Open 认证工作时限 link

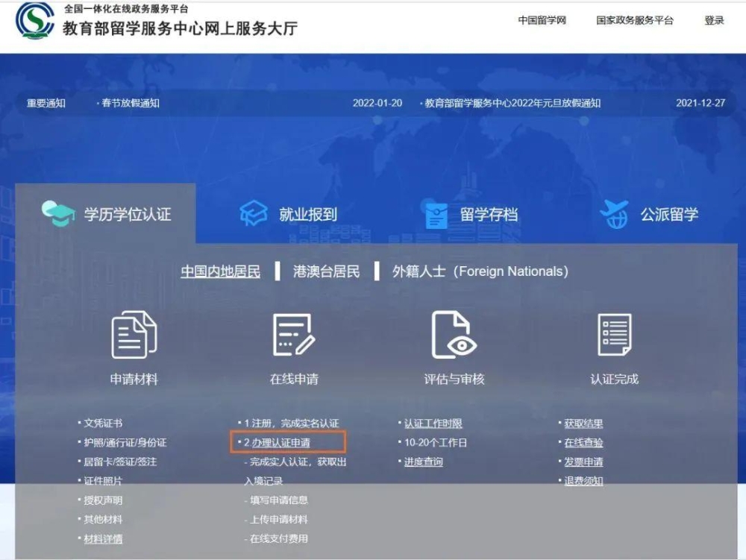(x=433, y=423)
